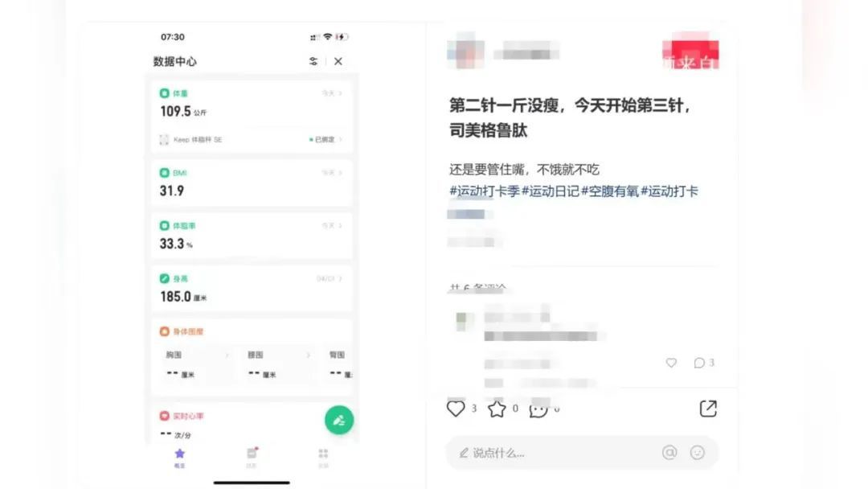The height and width of the screenshot is (489, 868).
Task: Open comments via speech bubble icon
Action: [538, 409]
